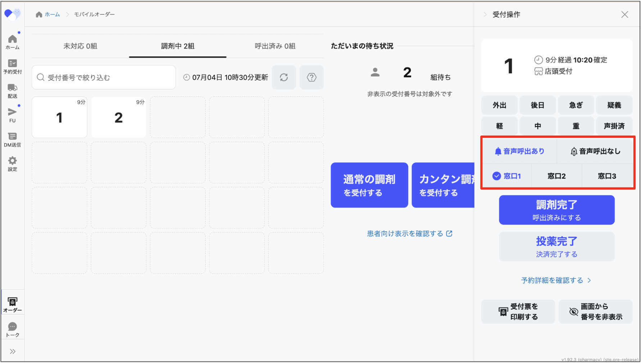
Task: Switch voice call to 音声呼出なし
Action: 595,151
